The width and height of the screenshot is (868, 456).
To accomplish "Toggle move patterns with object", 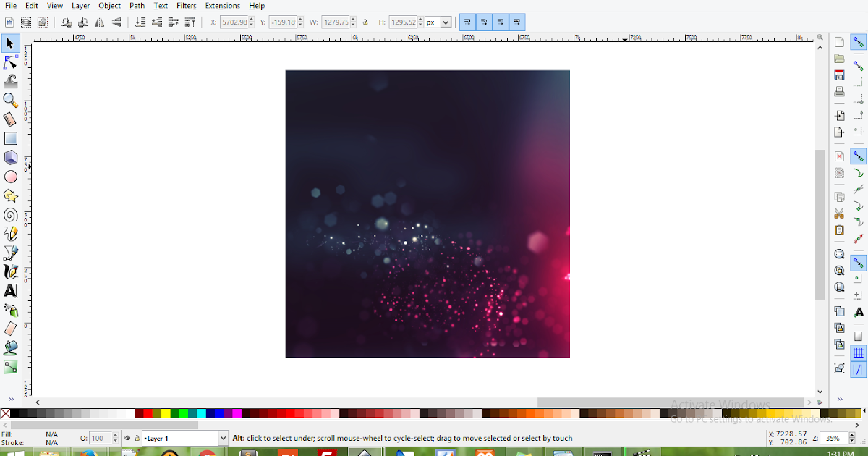I will (x=517, y=22).
